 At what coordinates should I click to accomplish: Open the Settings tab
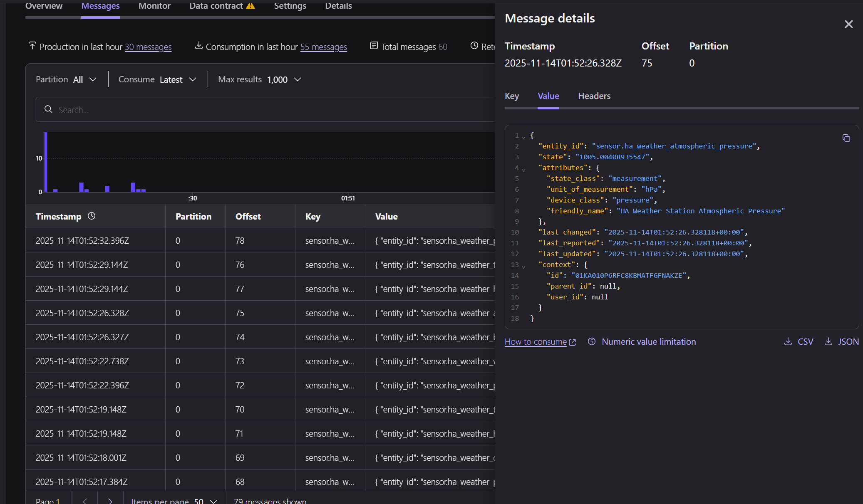pyautogui.click(x=290, y=6)
